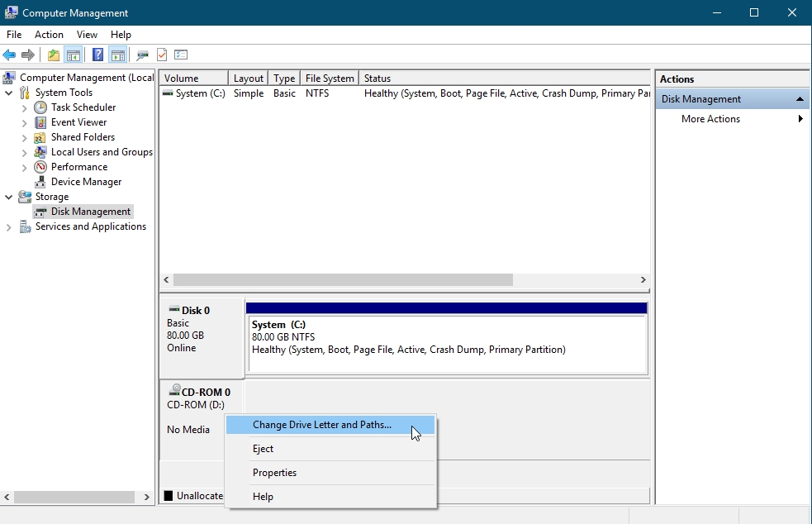The width and height of the screenshot is (812, 524).
Task: Select the Disk Management tree item label
Action: click(91, 212)
